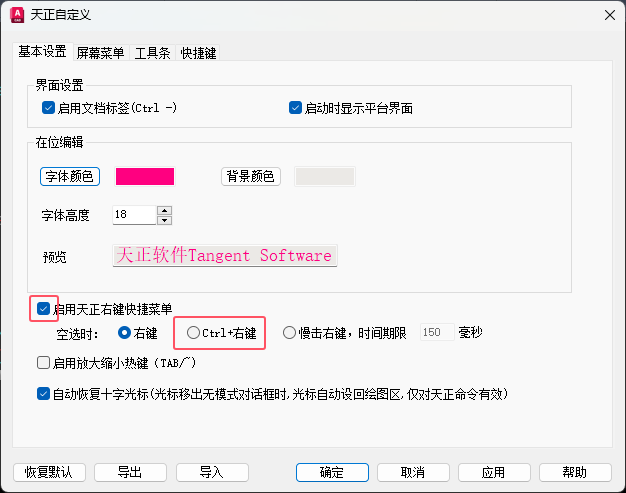Screen dimensions: 626x493
Task: Increase font height with up arrow
Action: tap(164, 210)
